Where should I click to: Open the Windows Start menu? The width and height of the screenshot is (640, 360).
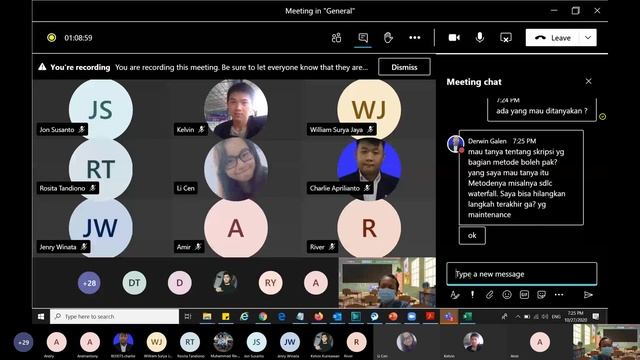(41, 316)
